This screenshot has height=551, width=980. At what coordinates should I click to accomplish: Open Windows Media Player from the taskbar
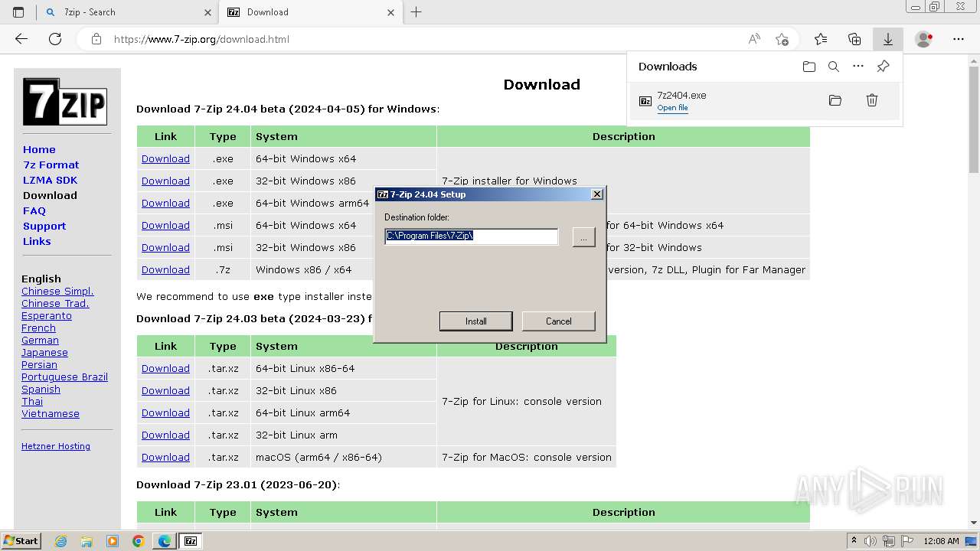click(113, 541)
